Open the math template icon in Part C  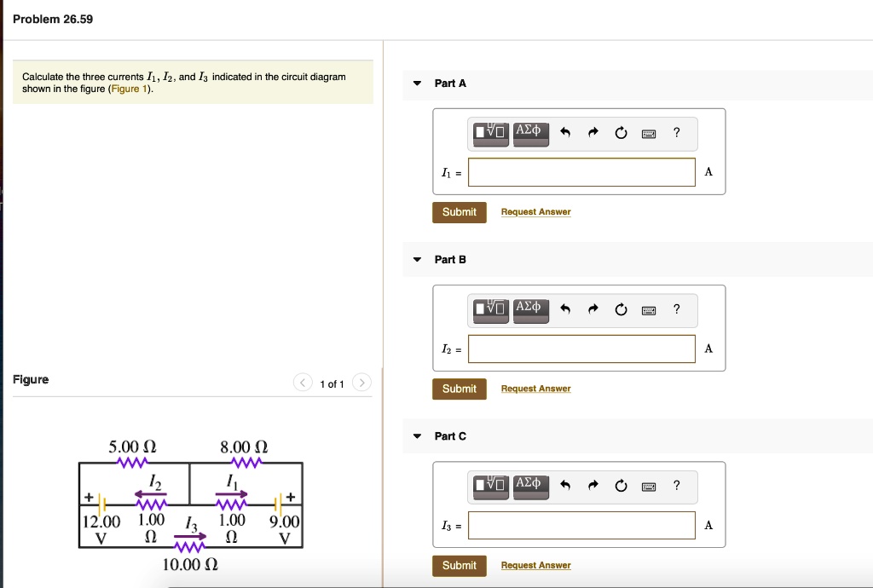(489, 485)
